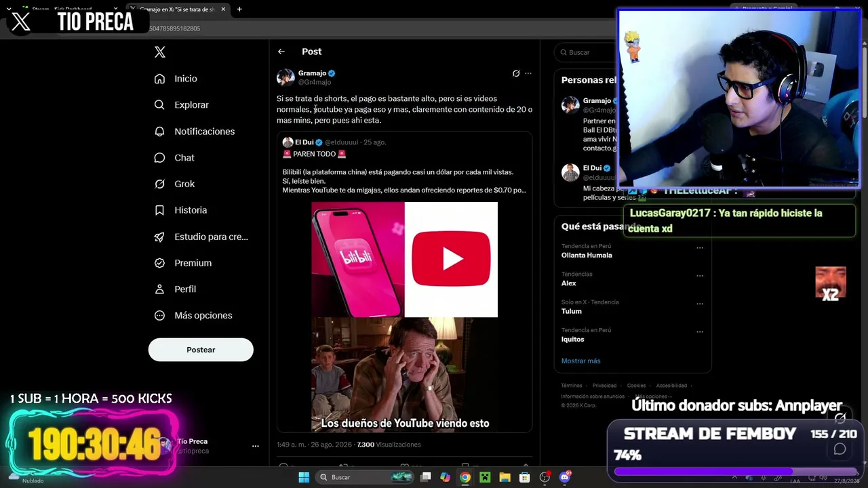Open the Chat bubble icon
This screenshot has width=868, height=488.
point(159,158)
